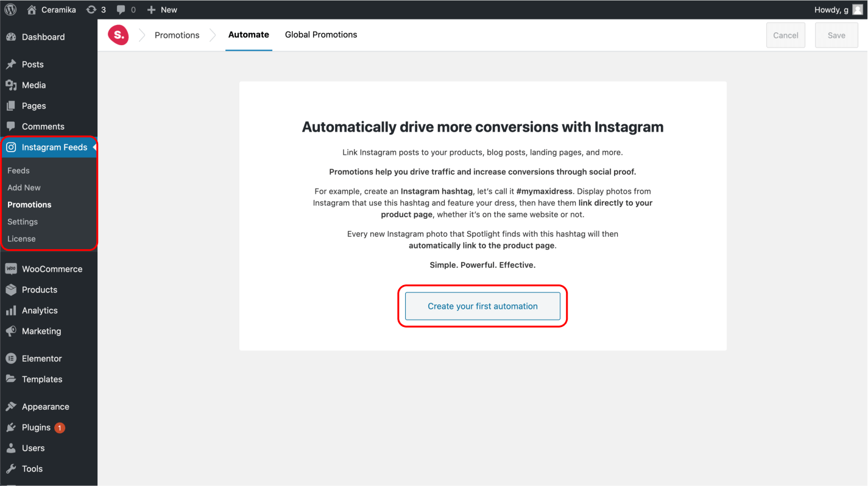Switch to the Global Promotions tab

click(321, 35)
